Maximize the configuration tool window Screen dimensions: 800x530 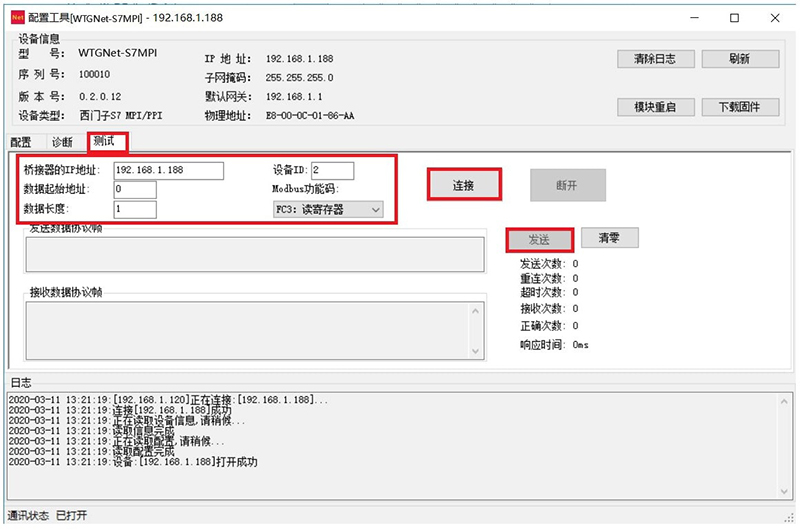click(734, 18)
